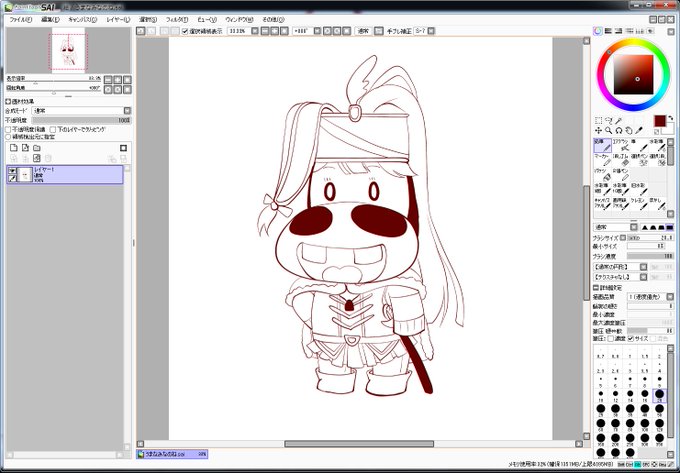The height and width of the screenshot is (473, 680).
Task: Hide layer 1 with eye icon
Action: click(x=12, y=170)
